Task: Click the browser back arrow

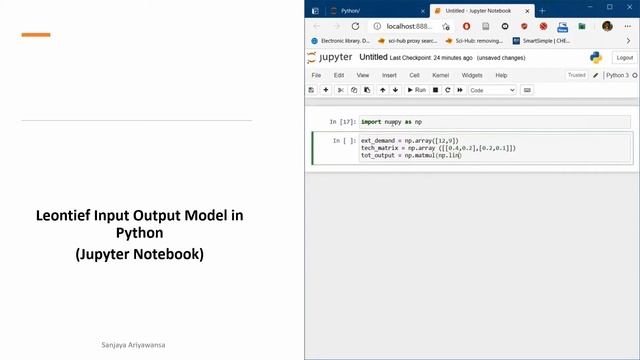Action: (x=317, y=26)
